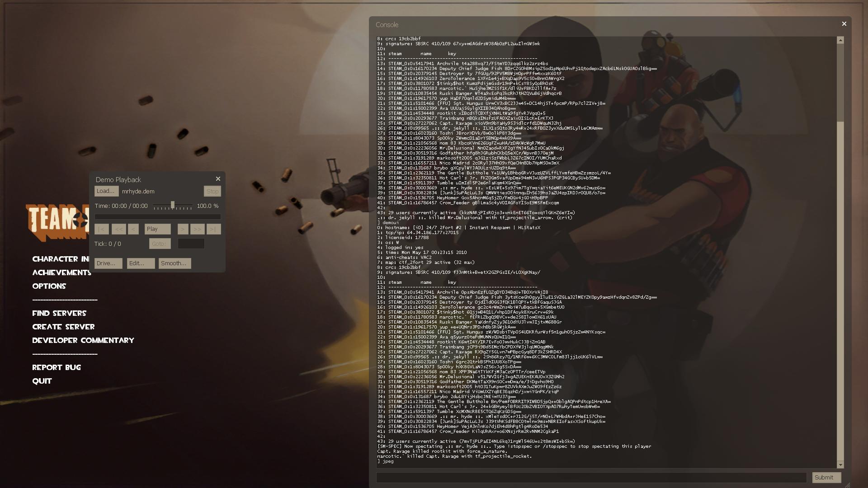
Task: Click Report Bug in main menu
Action: point(57,367)
